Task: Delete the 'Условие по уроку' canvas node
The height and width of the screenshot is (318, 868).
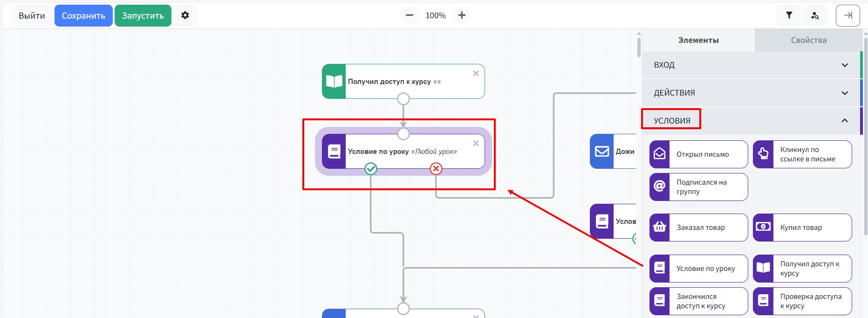Action: click(476, 143)
